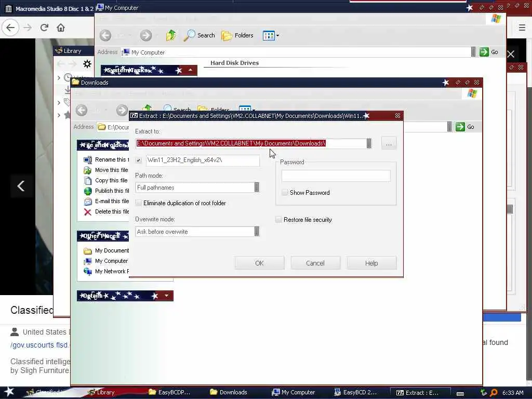Click previous image arrow in browser viewer

tap(21, 185)
